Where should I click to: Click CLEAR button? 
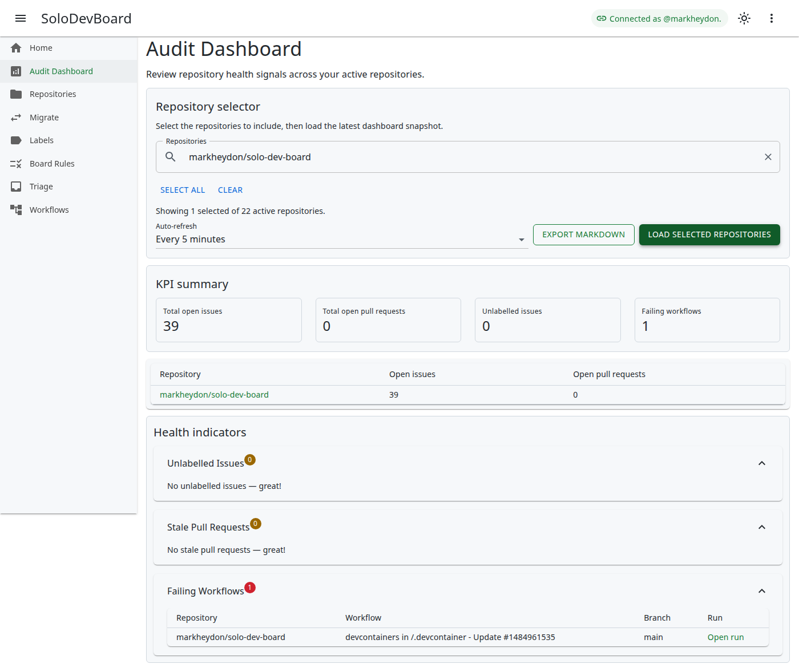pos(230,190)
